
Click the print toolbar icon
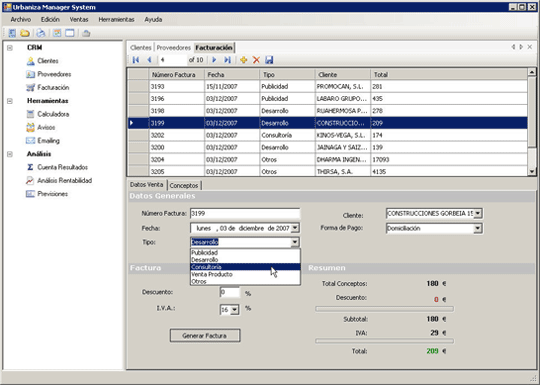point(41,33)
